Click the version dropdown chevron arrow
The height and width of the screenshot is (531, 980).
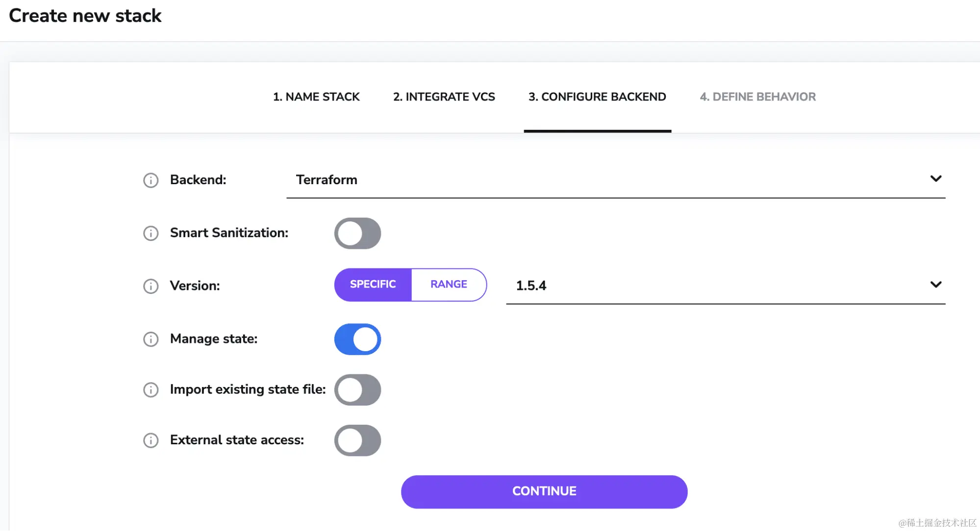click(935, 285)
